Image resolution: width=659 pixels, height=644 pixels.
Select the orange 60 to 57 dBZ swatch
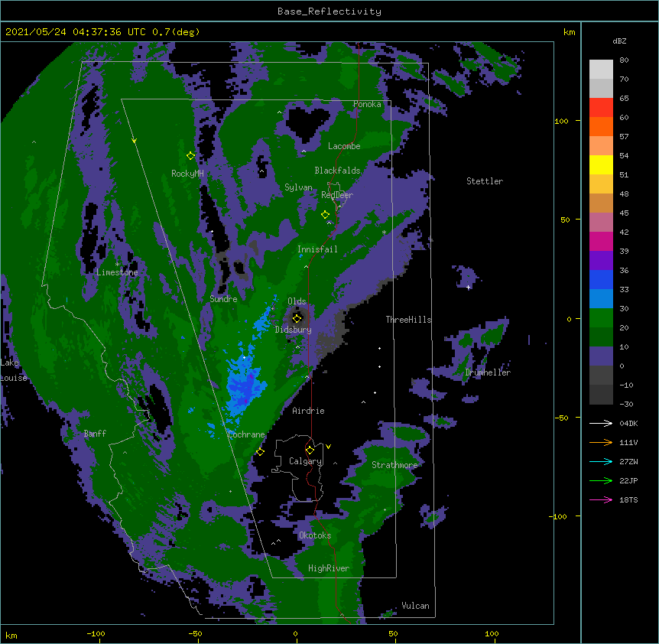click(x=601, y=126)
